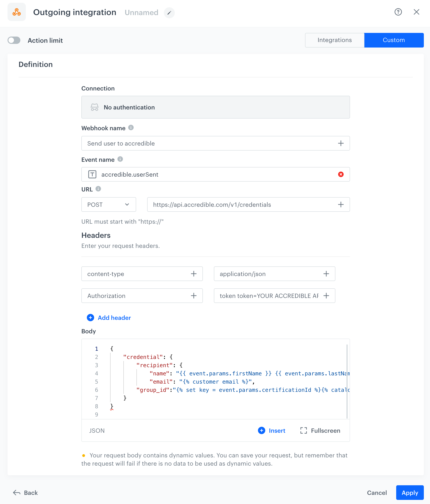Image resolution: width=430 pixels, height=504 pixels.
Task: Open the POST method dropdown
Action: 109,204
